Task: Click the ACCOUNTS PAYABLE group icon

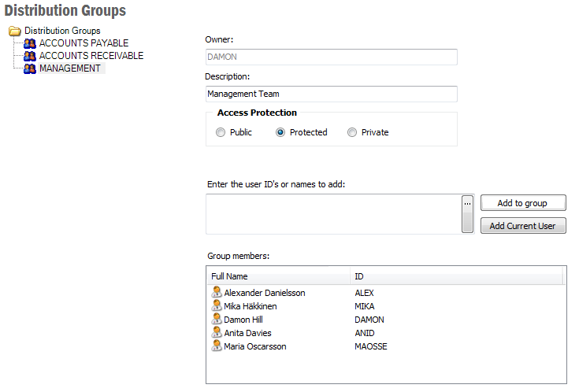Action: coord(30,43)
